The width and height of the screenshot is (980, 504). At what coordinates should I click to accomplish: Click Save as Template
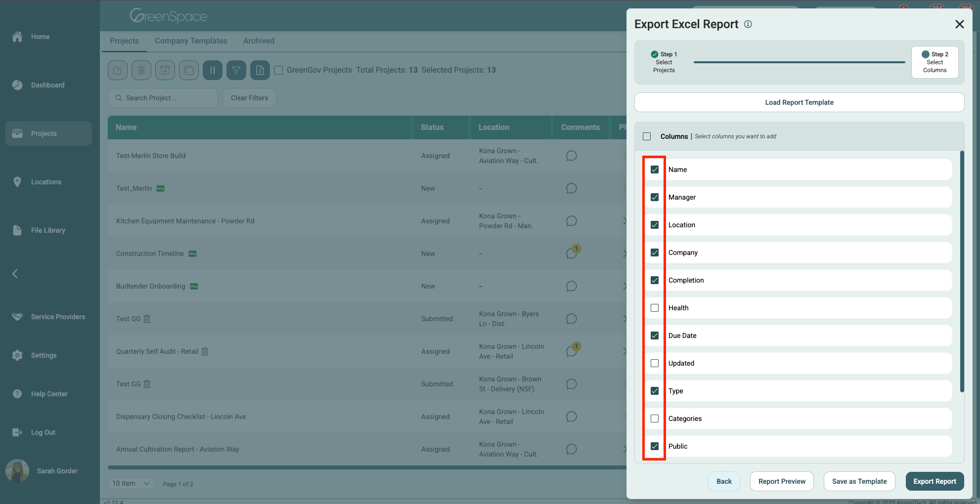tap(859, 481)
